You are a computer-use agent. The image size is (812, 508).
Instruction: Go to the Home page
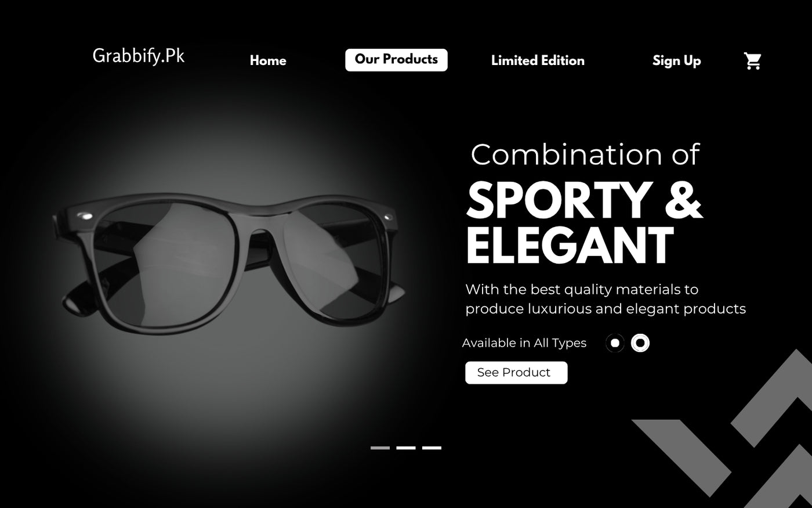pyautogui.click(x=268, y=60)
